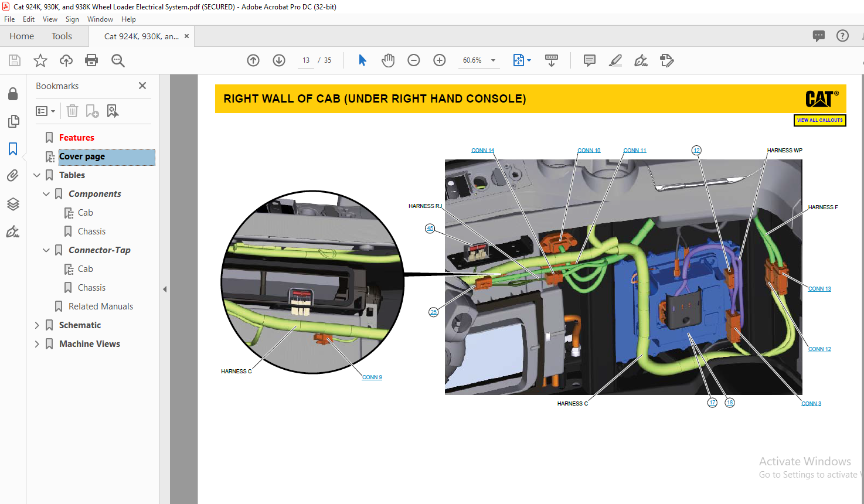Follow the CONN 9 link
Screen dimensions: 864x504
pyautogui.click(x=372, y=377)
